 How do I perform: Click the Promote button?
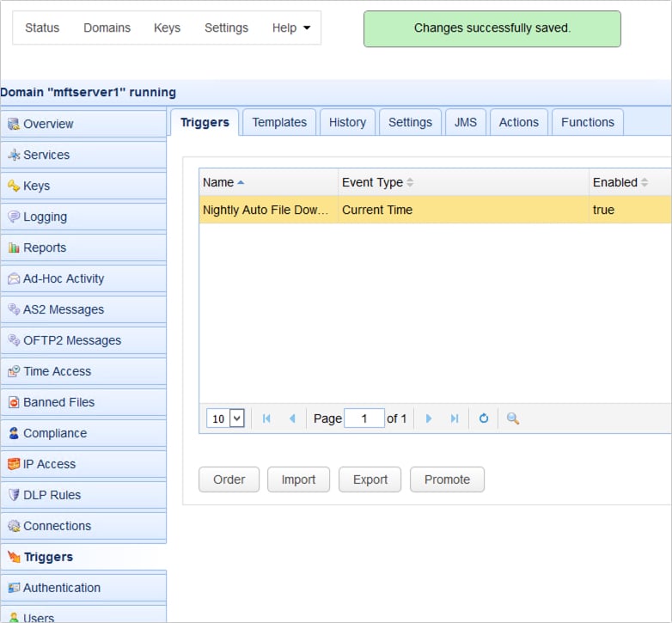pyautogui.click(x=447, y=479)
